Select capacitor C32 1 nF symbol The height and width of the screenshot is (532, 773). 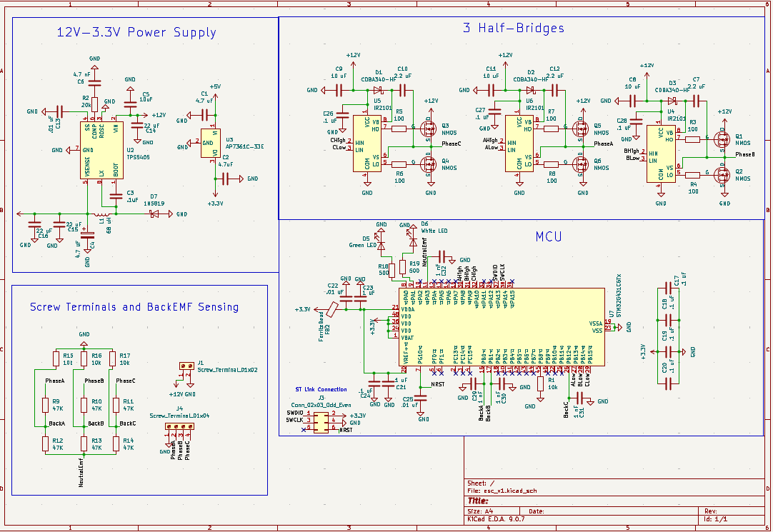442,256
